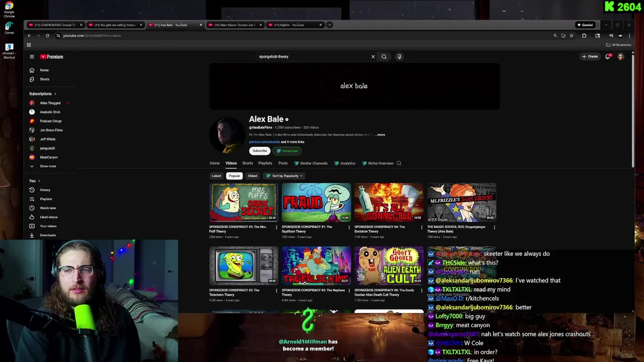Open the apps grid in bookmarks bar
This screenshot has height=362, width=644.
pos(29,45)
